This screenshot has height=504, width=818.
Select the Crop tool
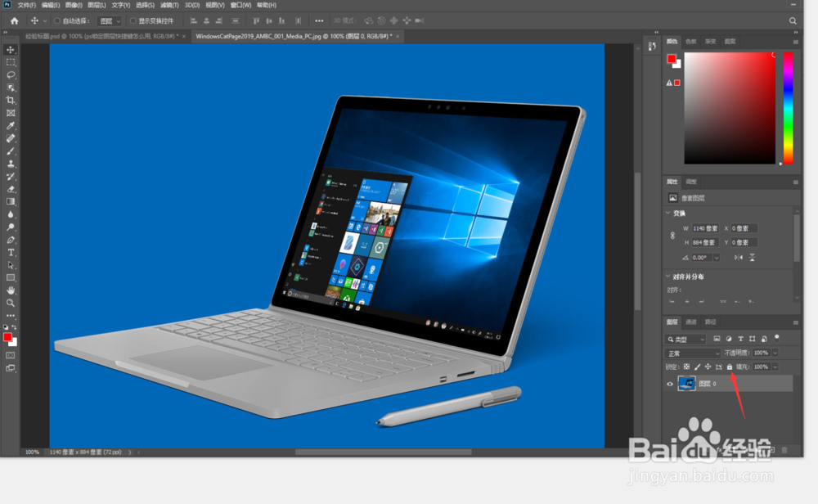click(x=11, y=100)
